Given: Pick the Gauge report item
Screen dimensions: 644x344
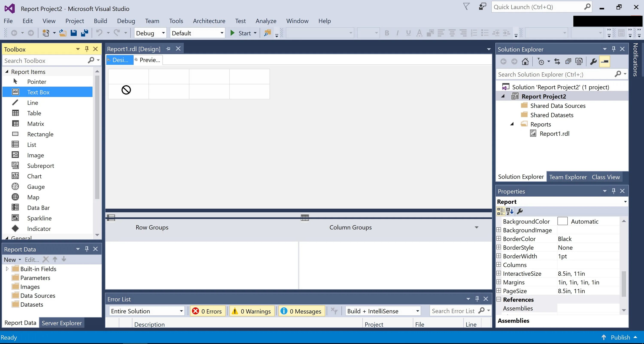Looking at the screenshot, I should click(36, 187).
